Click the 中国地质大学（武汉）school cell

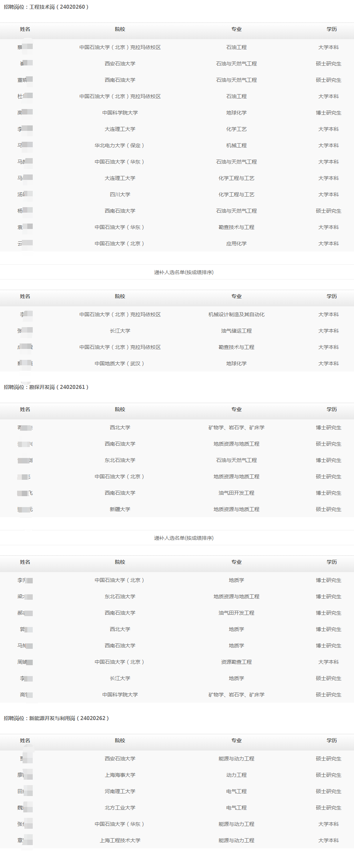click(120, 363)
